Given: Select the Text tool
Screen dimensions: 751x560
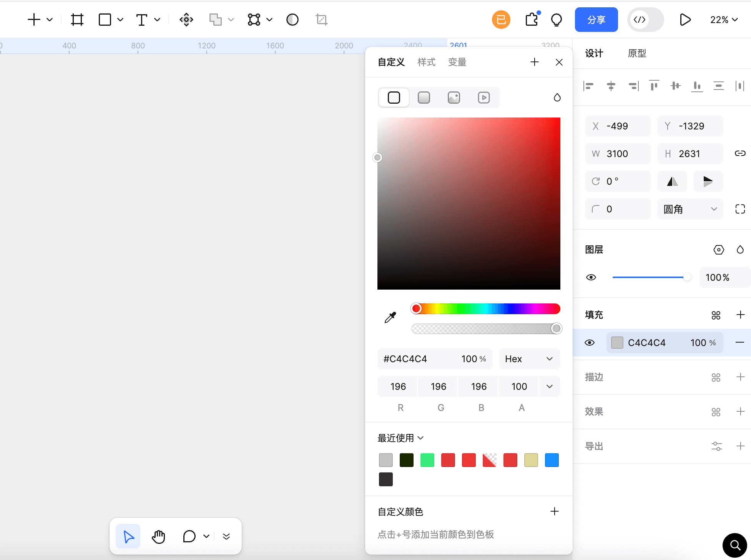Looking at the screenshot, I should coord(142,19).
